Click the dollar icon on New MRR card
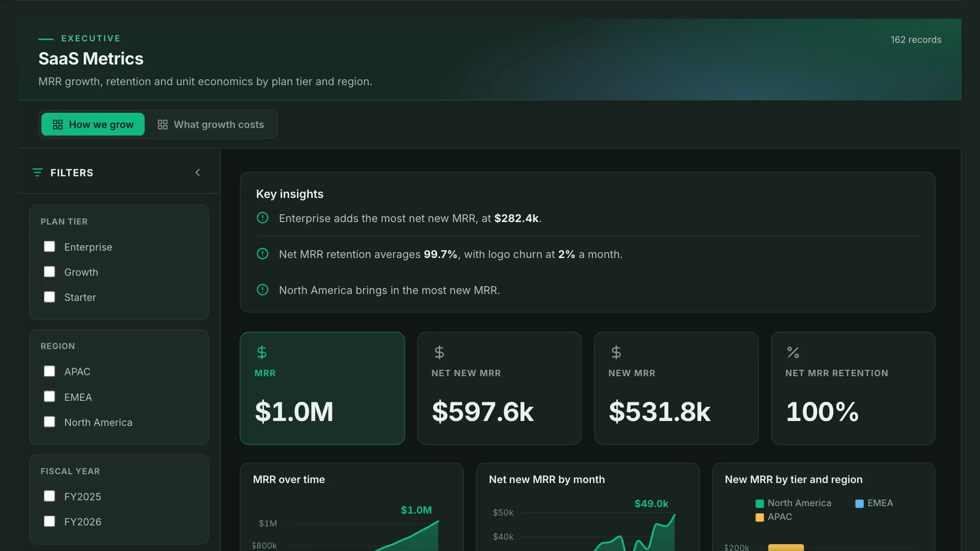 [x=616, y=353]
